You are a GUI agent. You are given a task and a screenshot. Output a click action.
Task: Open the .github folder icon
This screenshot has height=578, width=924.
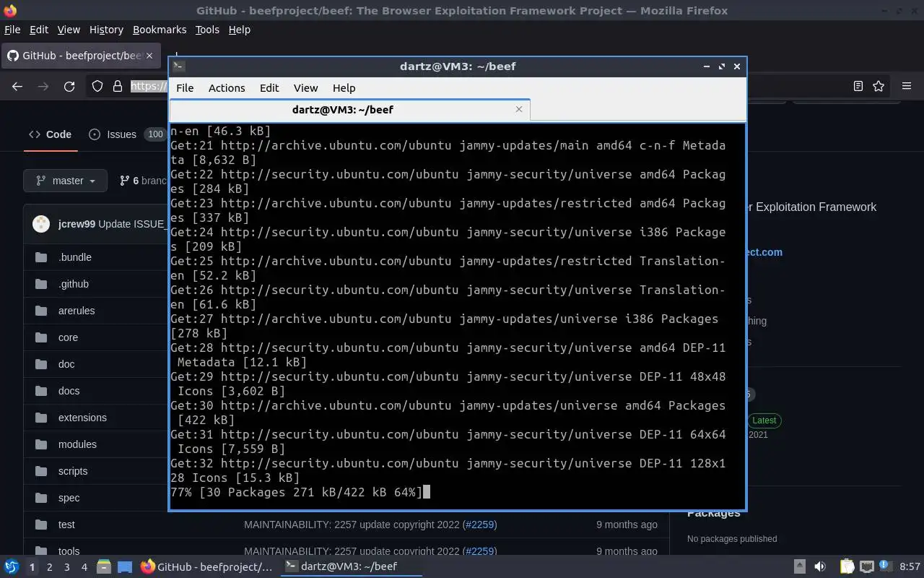(x=41, y=284)
